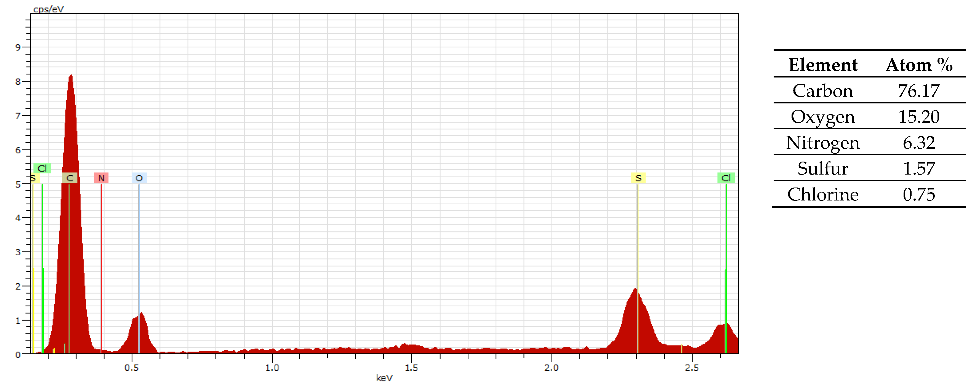Click the yellow S label at far left
The image size is (980, 388).
pyautogui.click(x=33, y=178)
